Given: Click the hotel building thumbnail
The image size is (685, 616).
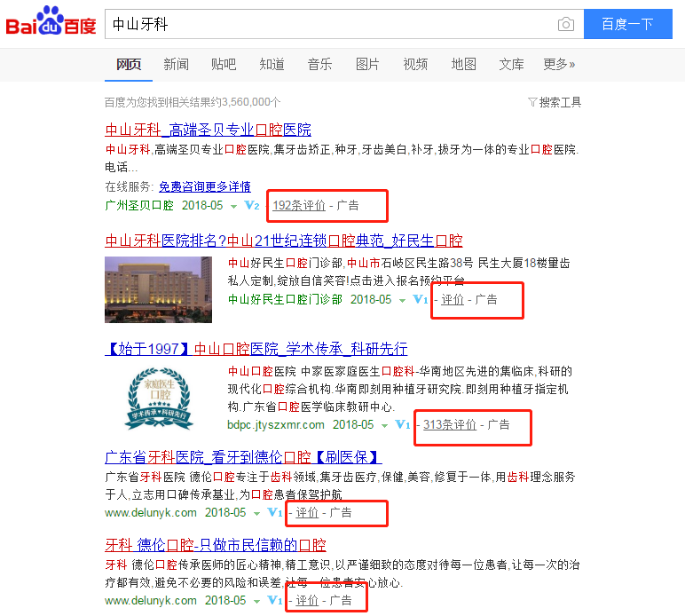Looking at the screenshot, I should (x=158, y=289).
